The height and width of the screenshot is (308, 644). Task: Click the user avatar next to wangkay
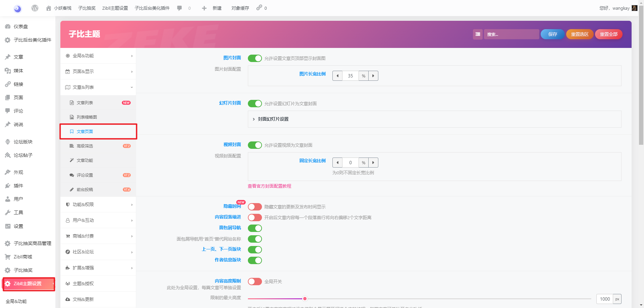click(x=634, y=8)
